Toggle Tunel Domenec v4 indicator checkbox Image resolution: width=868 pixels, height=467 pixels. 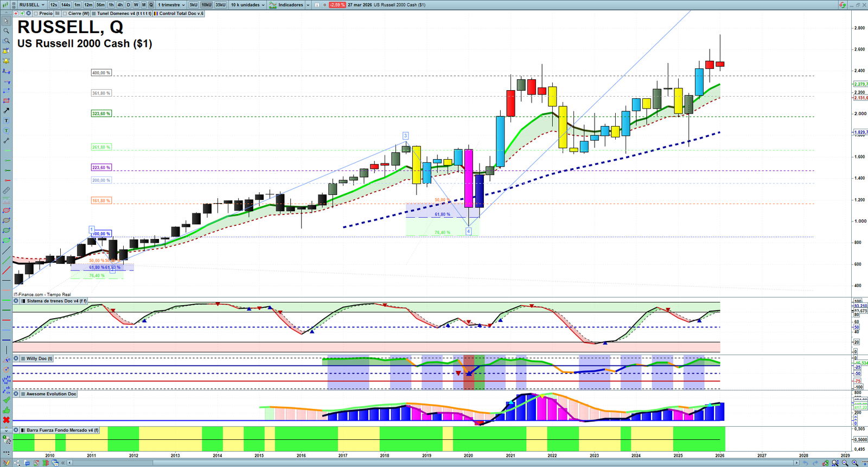tap(94, 14)
